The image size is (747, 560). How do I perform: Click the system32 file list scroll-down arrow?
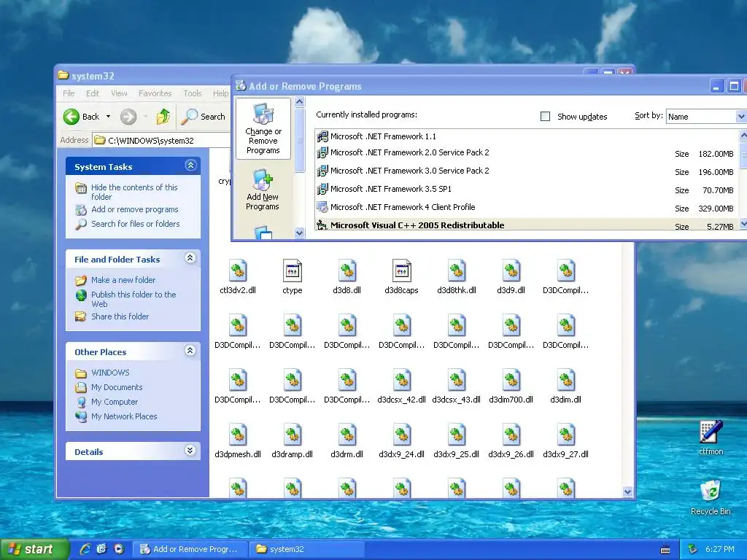(627, 492)
